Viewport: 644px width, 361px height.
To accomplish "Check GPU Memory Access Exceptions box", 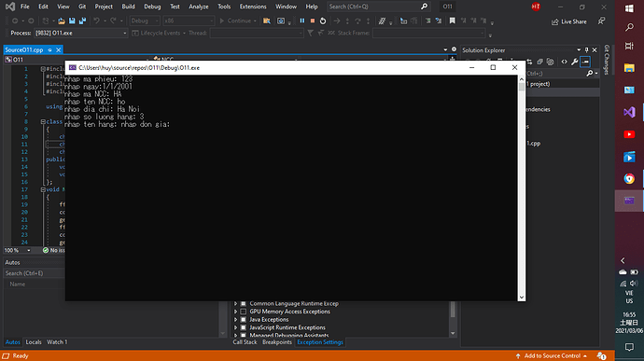I will [x=244, y=312].
